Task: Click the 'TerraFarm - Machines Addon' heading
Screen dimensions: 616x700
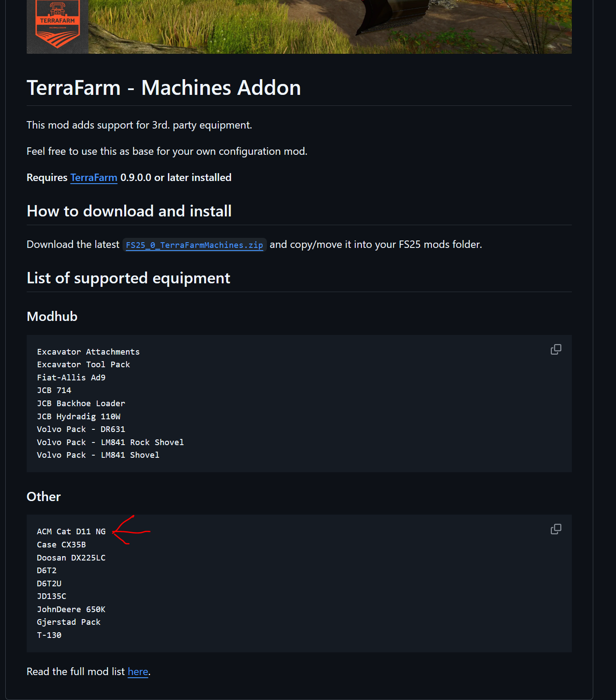Action: 164,87
